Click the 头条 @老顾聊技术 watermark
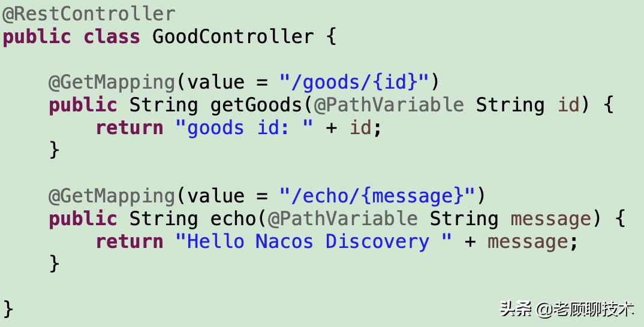Screen dimensions: 644x327 pos(567,309)
